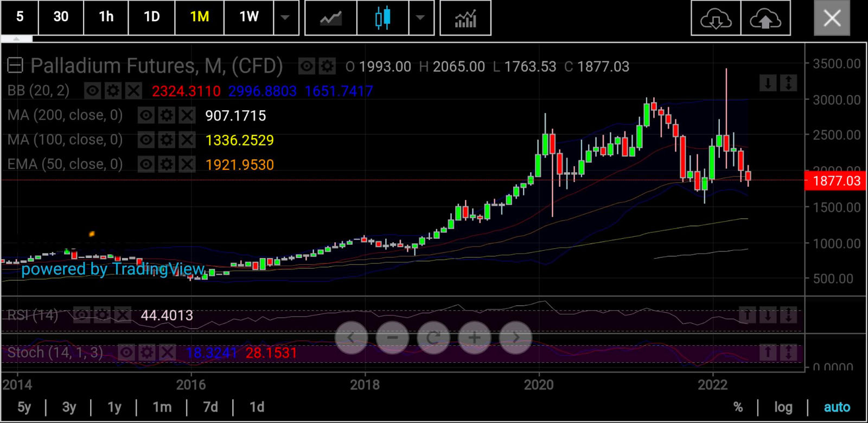Select the candlestick chart style

click(382, 18)
